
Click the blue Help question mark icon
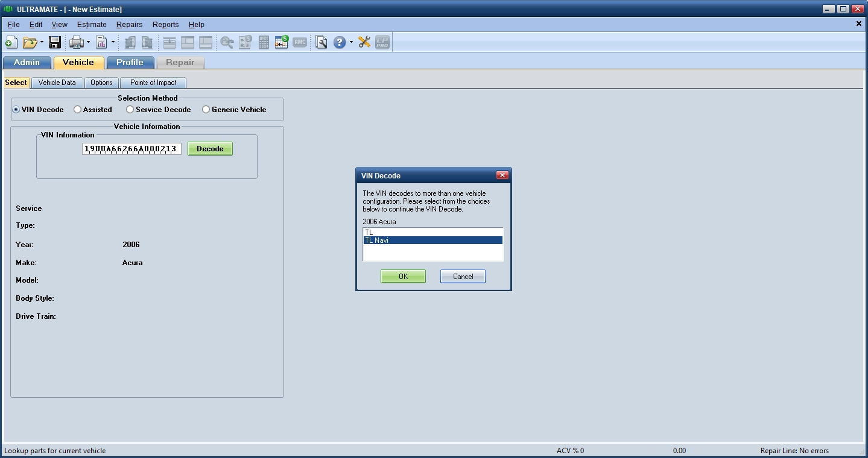point(340,42)
